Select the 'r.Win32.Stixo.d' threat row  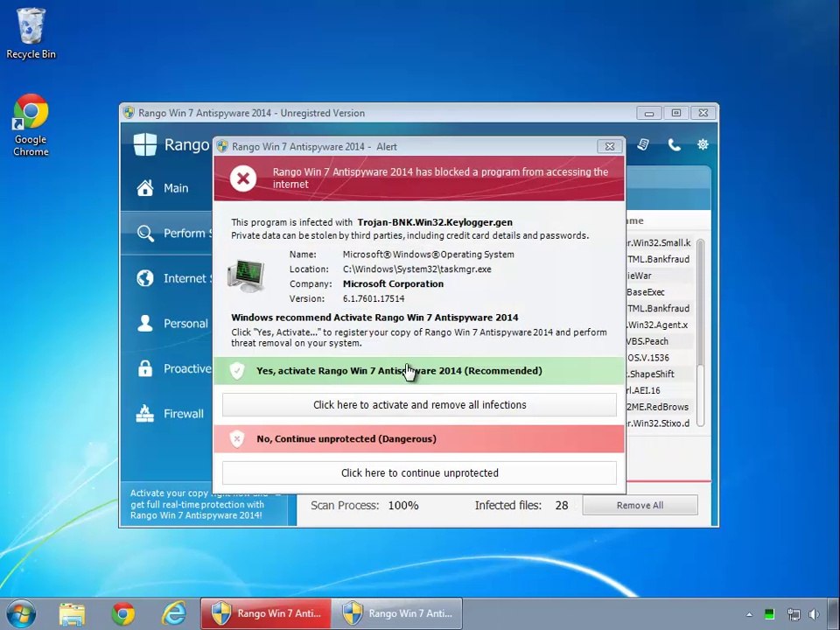(660, 423)
